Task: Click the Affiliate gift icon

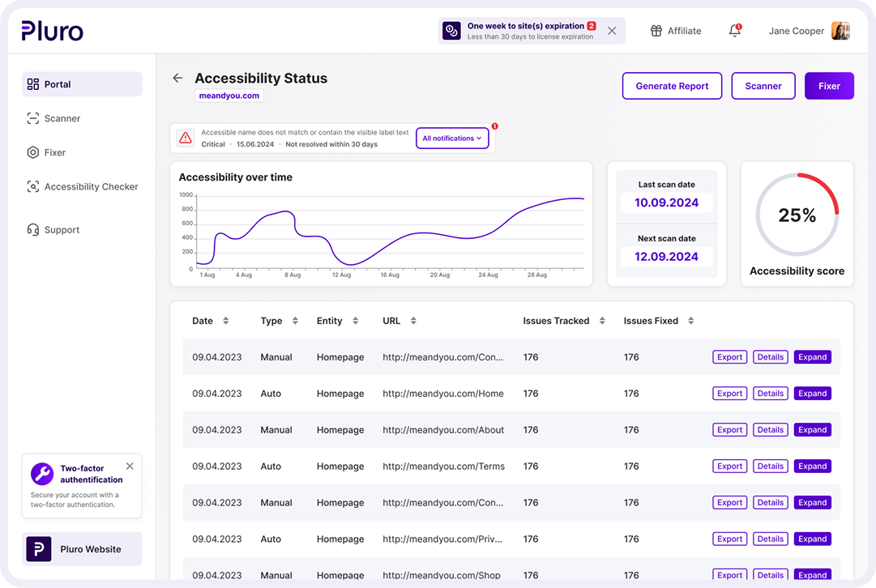Action: pos(656,31)
